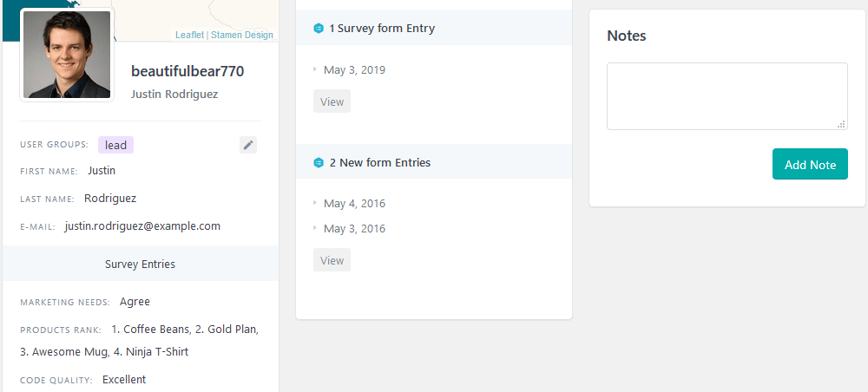Expand the May 4, 2016 entry arrow
This screenshot has width=868, height=392.
[x=315, y=203]
